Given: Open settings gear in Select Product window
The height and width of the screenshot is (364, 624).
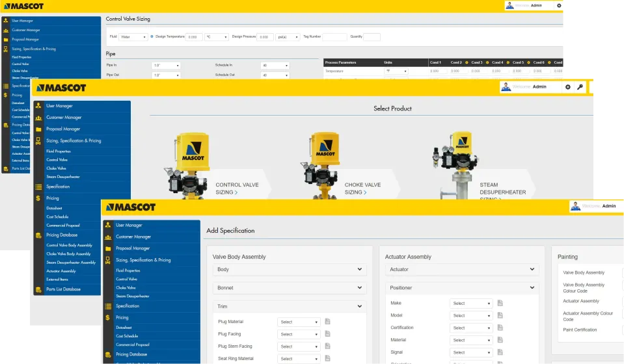Looking at the screenshot, I should click(x=568, y=86).
